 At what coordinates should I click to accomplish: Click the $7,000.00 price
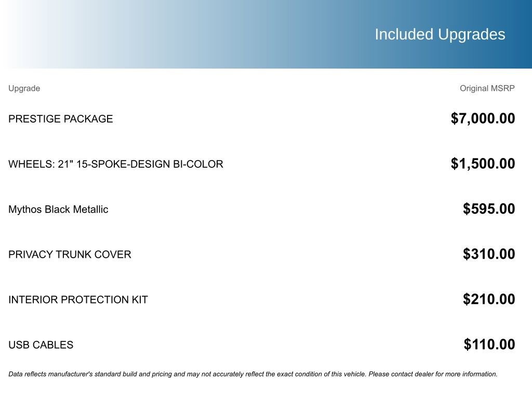[483, 119]
